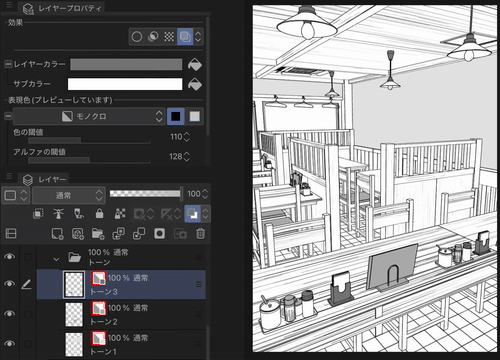Screen dimensions: 500x360
Task: Open the モノクロ expression color dropdown
Action: (89, 116)
